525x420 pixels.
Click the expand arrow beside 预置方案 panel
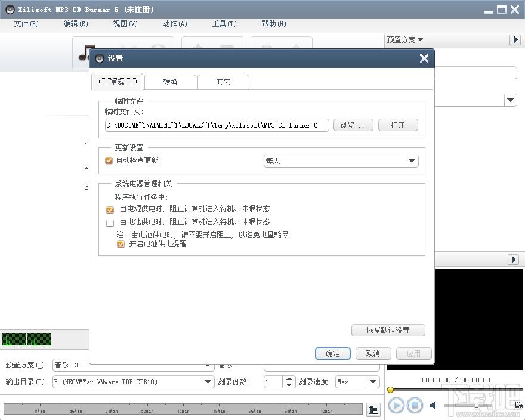(515, 40)
